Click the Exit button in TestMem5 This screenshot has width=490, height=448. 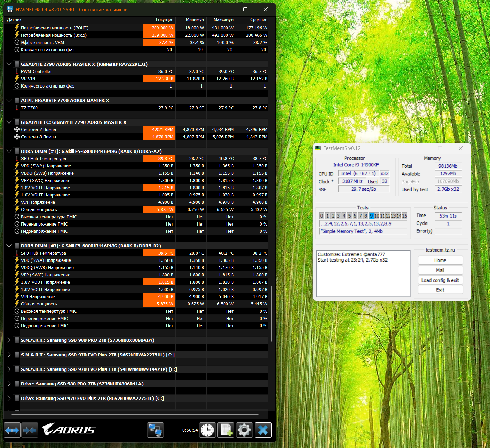point(440,290)
